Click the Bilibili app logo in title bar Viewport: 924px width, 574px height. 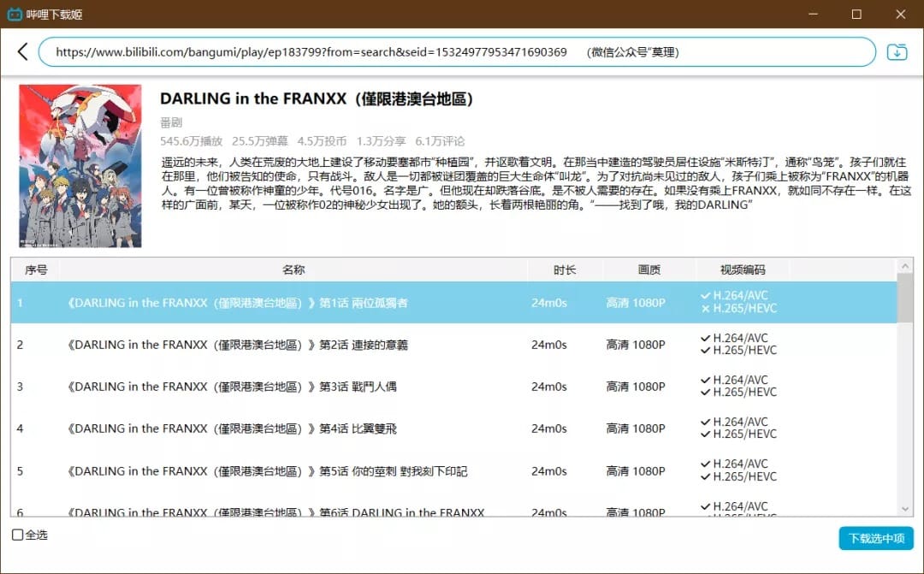pyautogui.click(x=15, y=15)
